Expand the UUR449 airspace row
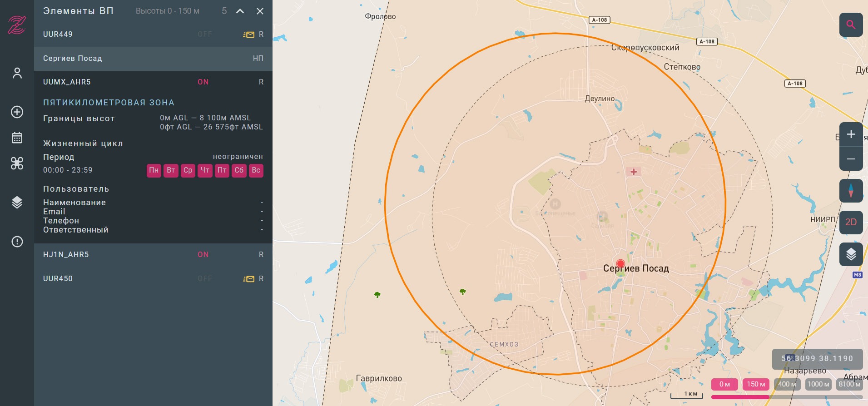Screen dimensions: 868x406 153,35
